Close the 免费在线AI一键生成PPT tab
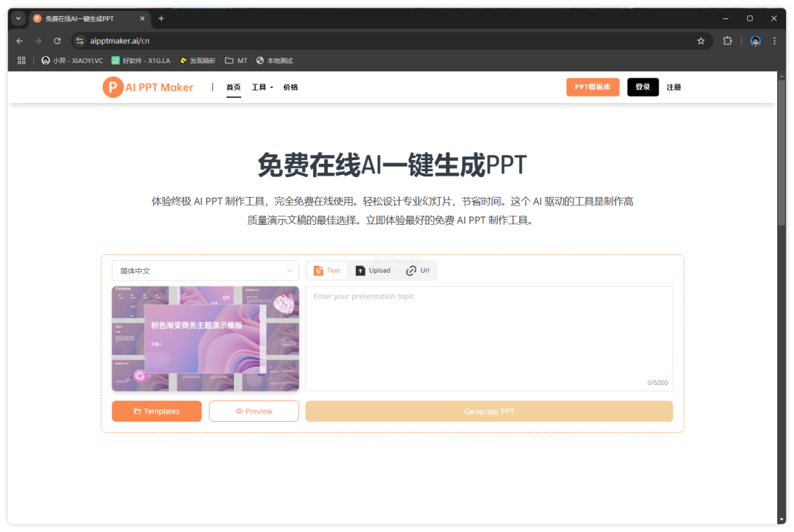This screenshot has width=794, height=532. click(x=143, y=18)
